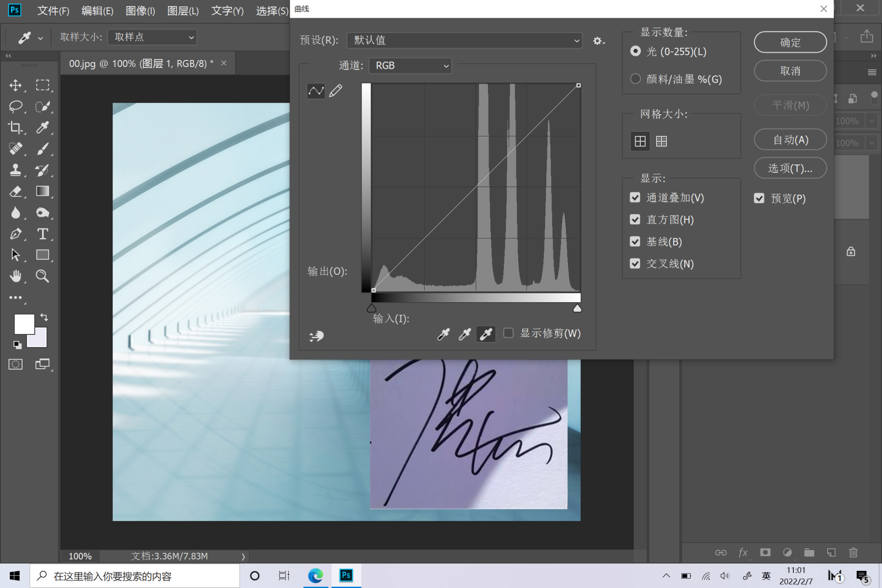Screen dimensions: 882x588
Task: Toggle the 交叉线(N) checkbox
Action: click(635, 264)
